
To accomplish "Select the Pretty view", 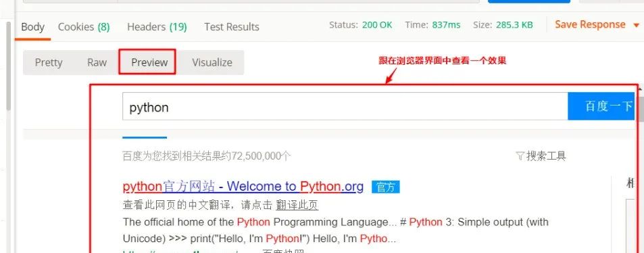I will (x=49, y=62).
